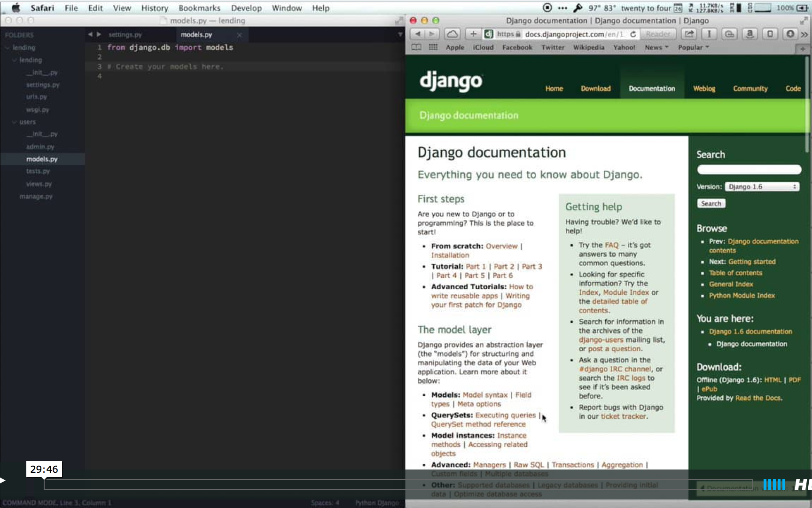Collapse the users folder in sidebar
Screen dimensions: 812x508
coord(14,122)
